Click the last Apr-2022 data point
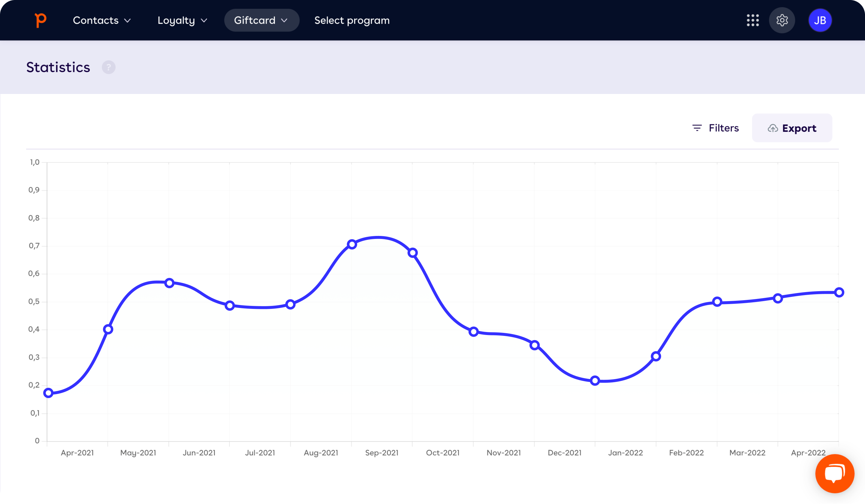The width and height of the screenshot is (865, 504). point(839,292)
